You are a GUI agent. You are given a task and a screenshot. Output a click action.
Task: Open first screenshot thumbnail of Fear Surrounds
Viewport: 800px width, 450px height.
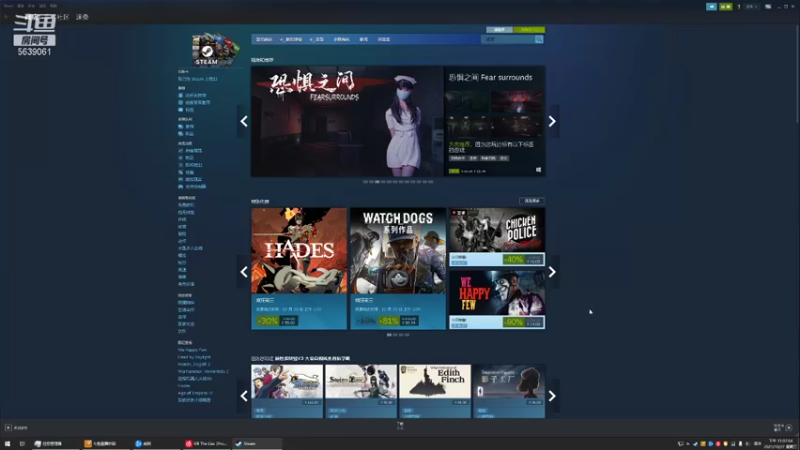coord(467,102)
